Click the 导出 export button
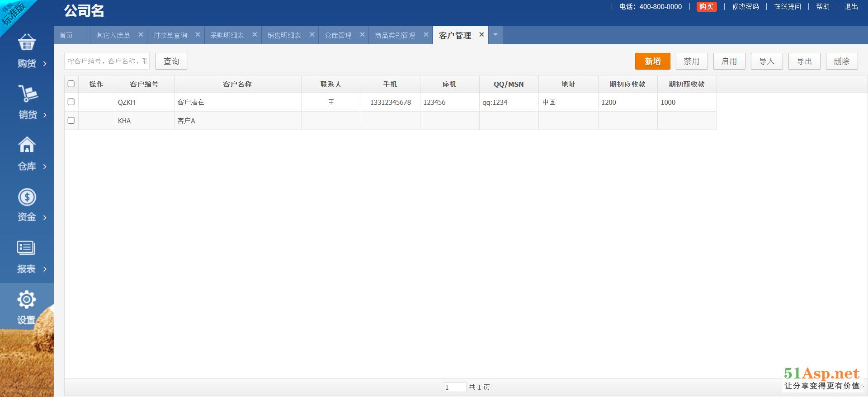Image resolution: width=868 pixels, height=397 pixels. [804, 61]
